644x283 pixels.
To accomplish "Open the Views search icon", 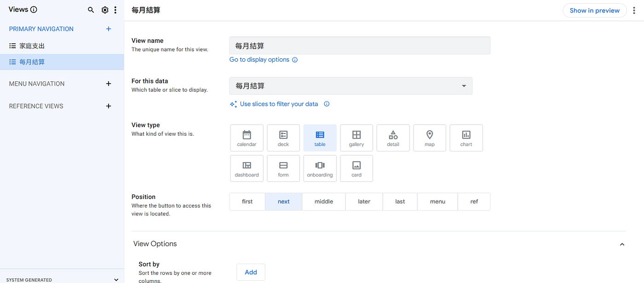I will point(91,10).
